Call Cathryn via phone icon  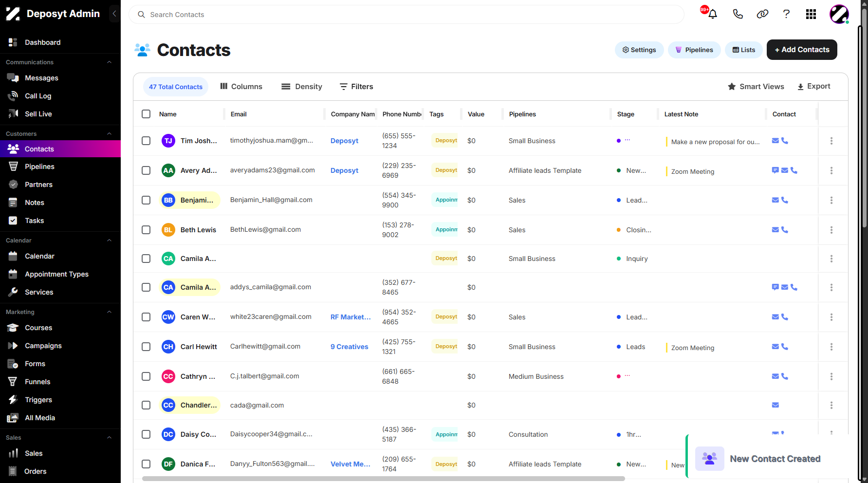coord(785,376)
